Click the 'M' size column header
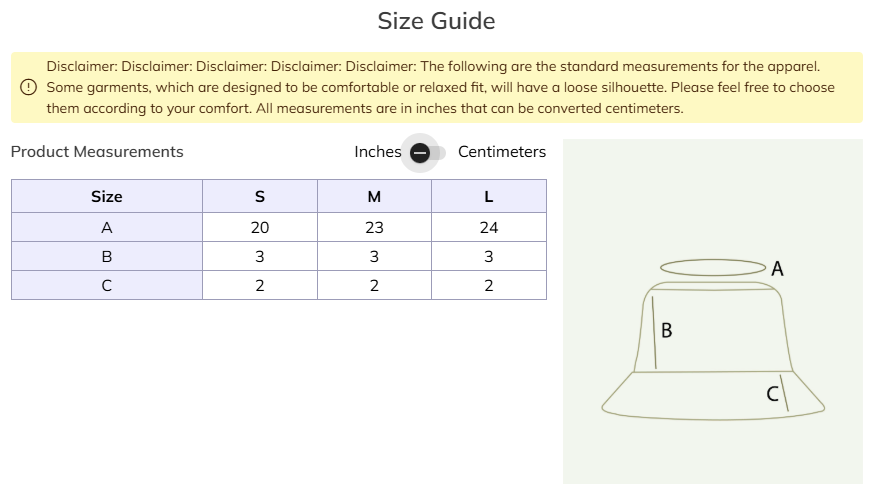Screen dimensions: 870x492 click(x=374, y=196)
